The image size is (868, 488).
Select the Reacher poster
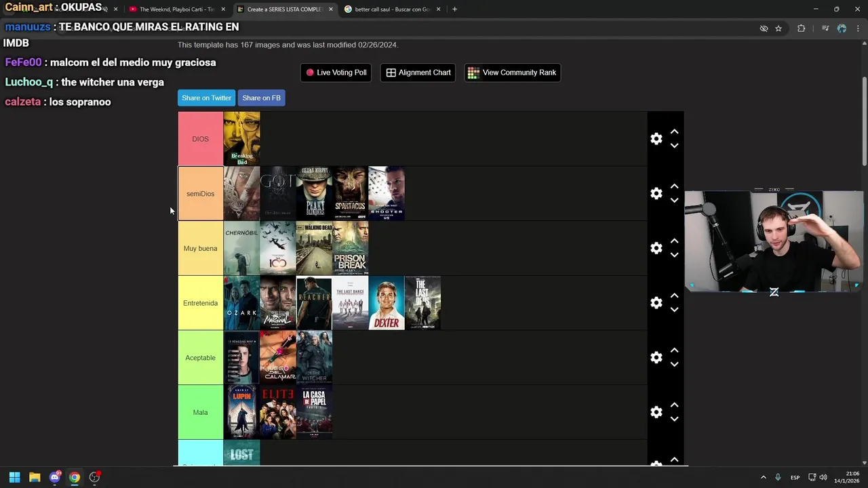314,303
